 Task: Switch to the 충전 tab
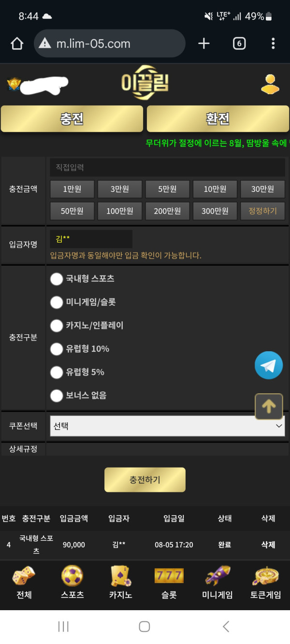tap(72, 119)
